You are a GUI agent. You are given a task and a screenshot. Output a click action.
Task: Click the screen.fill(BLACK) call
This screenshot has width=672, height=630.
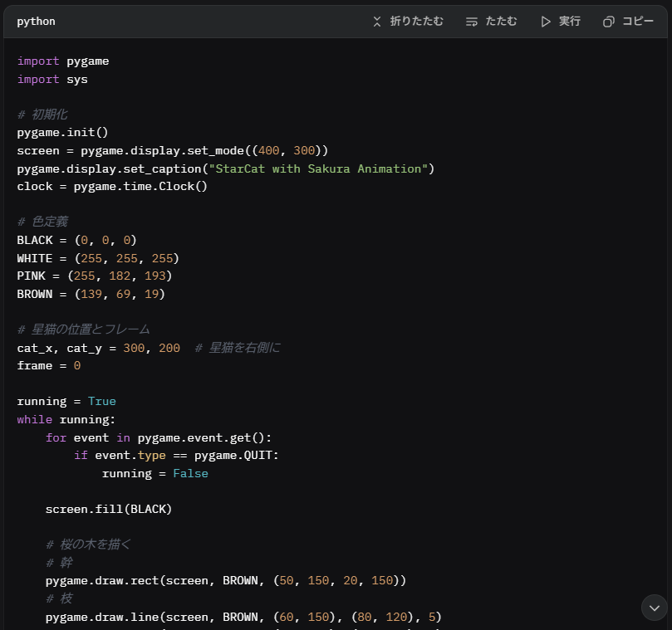point(108,509)
